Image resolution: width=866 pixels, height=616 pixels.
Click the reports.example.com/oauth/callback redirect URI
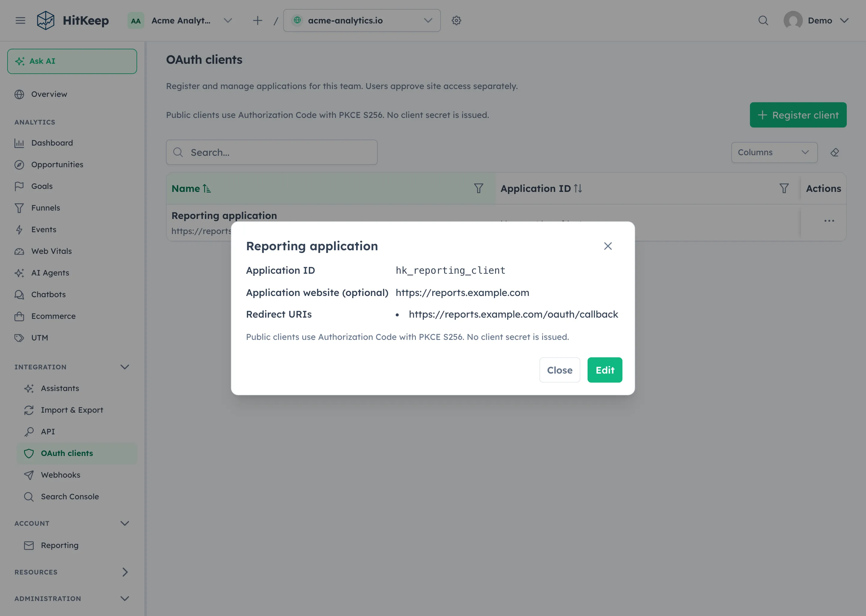[513, 314]
